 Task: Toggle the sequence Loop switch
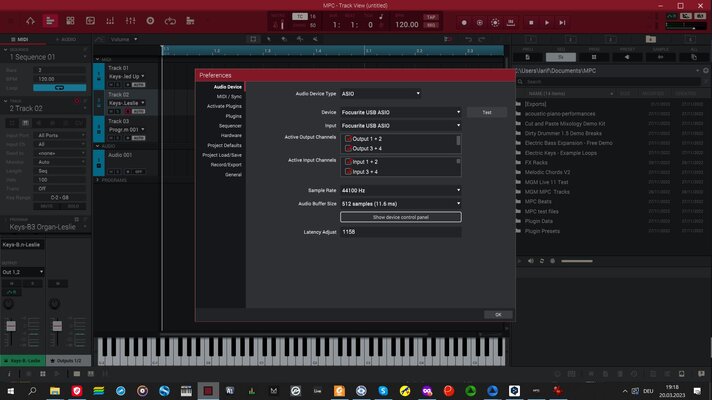click(x=59, y=88)
